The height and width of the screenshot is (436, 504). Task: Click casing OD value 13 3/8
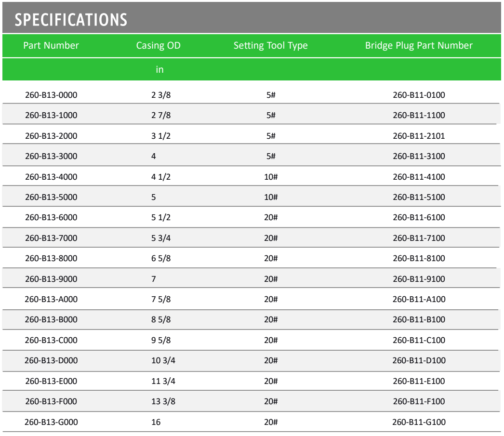coord(163,401)
